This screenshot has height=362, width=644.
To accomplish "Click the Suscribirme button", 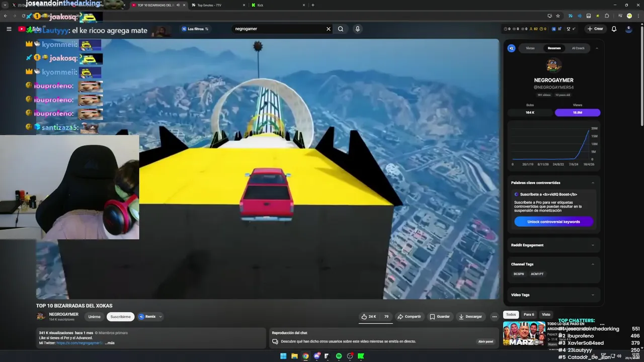I will click(120, 317).
